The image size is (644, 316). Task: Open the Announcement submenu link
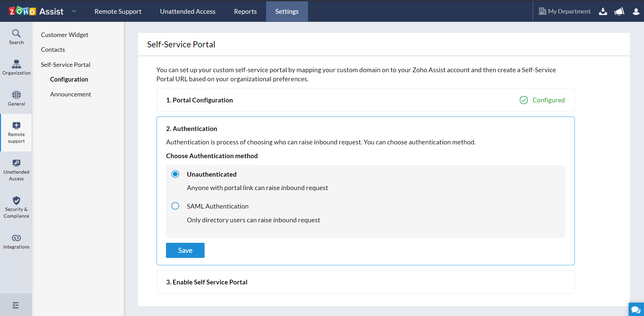pos(71,94)
